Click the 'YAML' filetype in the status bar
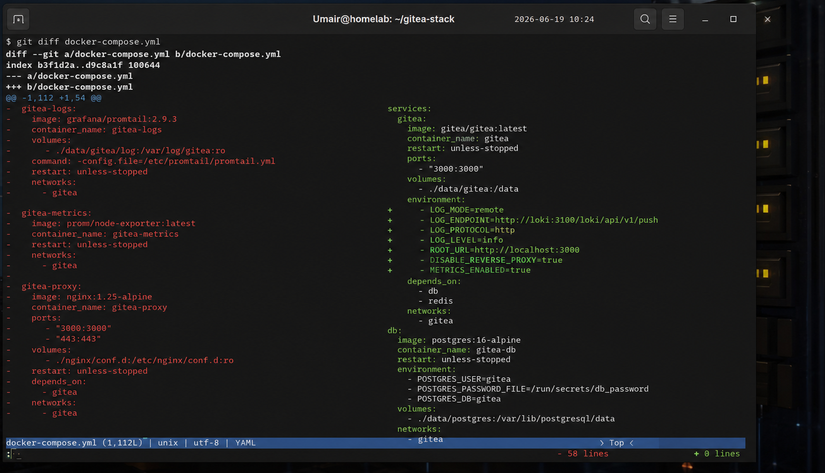 (x=245, y=443)
